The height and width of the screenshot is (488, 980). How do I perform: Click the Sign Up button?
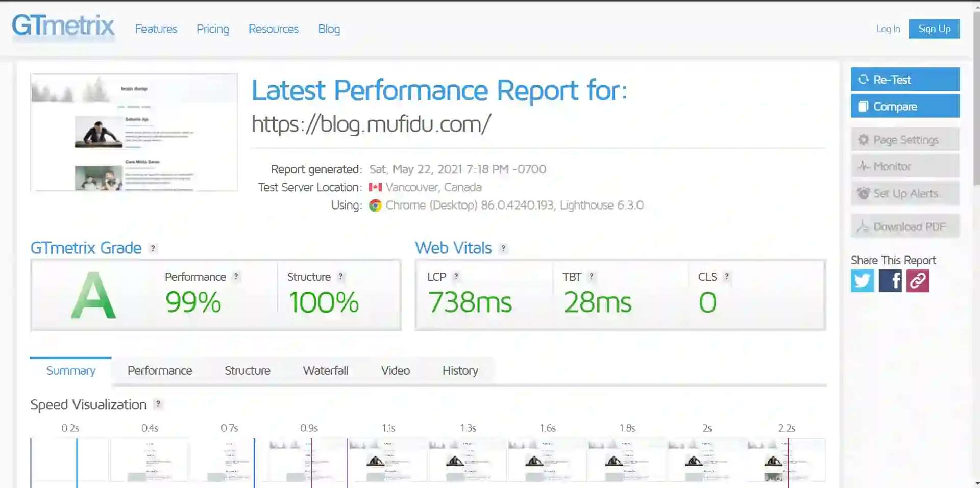pyautogui.click(x=934, y=29)
